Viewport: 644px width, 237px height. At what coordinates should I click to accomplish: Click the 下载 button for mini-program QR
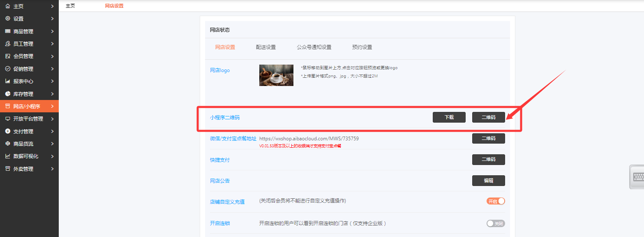[x=449, y=117]
